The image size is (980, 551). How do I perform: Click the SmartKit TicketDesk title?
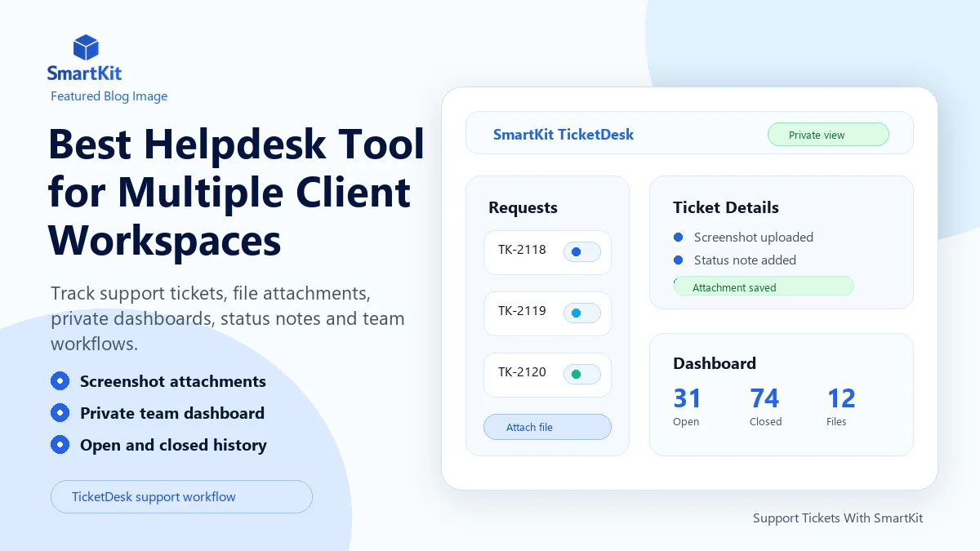pos(563,135)
